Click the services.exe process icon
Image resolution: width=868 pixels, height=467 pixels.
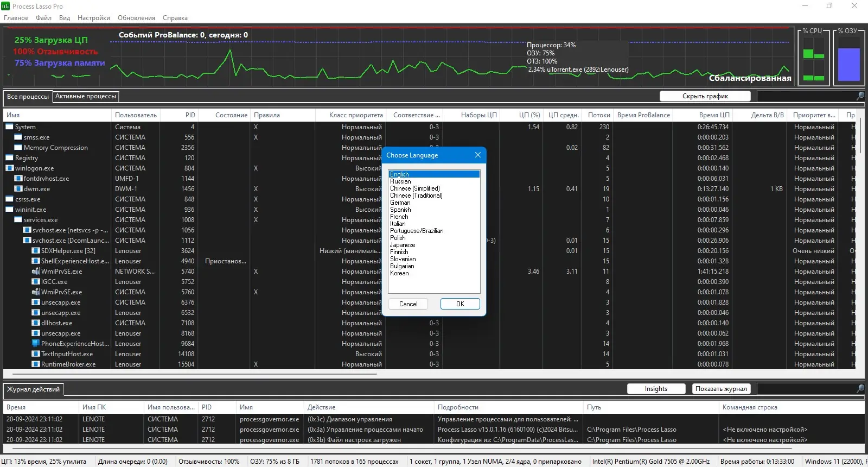(x=18, y=220)
